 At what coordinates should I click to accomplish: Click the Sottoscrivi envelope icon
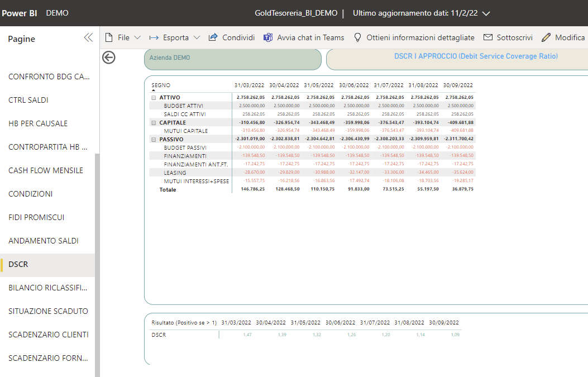coord(487,37)
